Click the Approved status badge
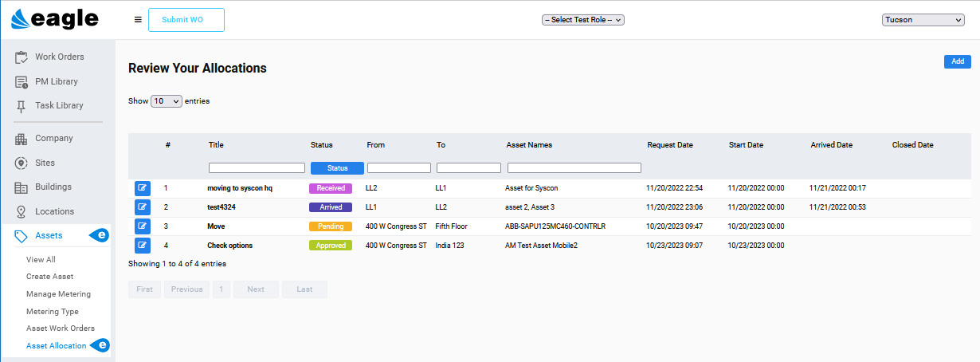 (x=331, y=246)
